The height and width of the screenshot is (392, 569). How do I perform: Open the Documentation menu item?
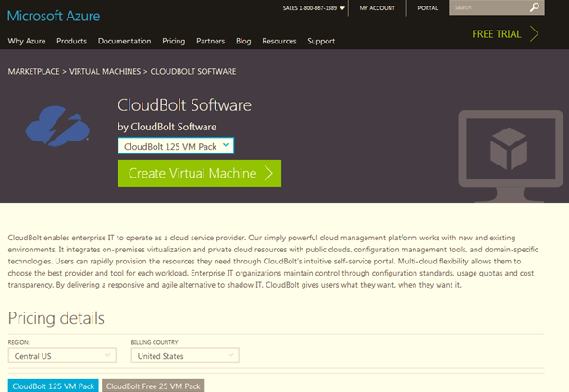pos(125,41)
